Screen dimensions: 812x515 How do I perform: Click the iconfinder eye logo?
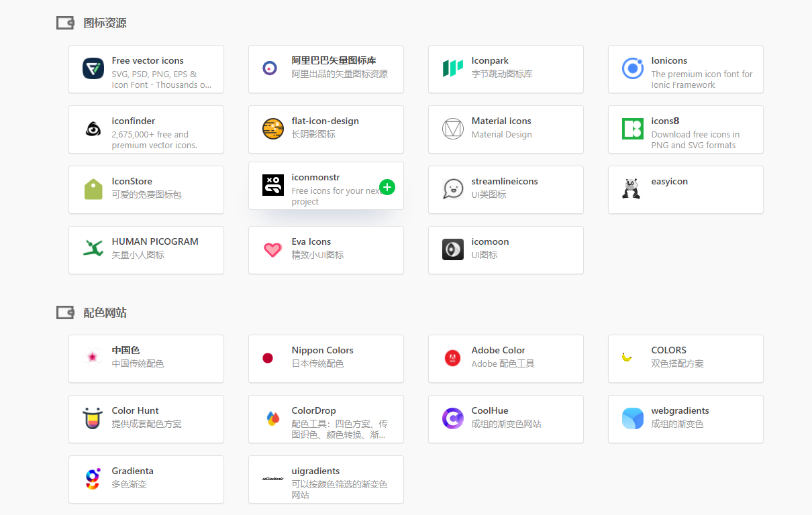93,129
